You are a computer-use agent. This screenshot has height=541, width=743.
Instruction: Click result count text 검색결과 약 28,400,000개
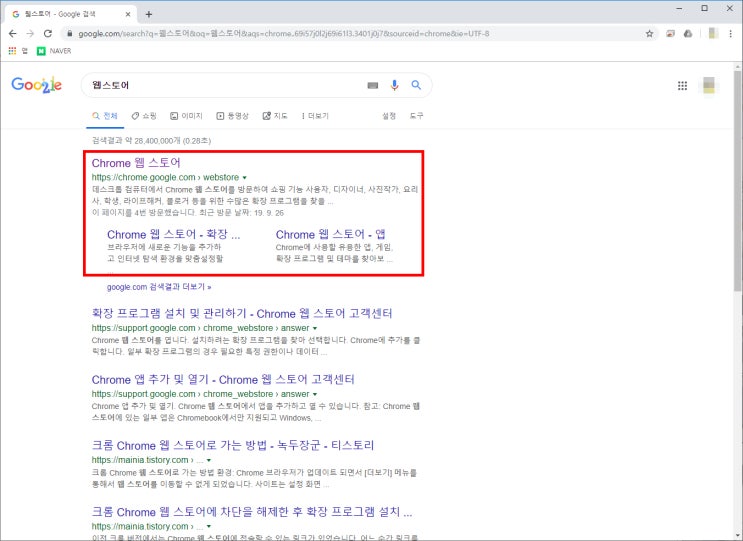pos(151,141)
